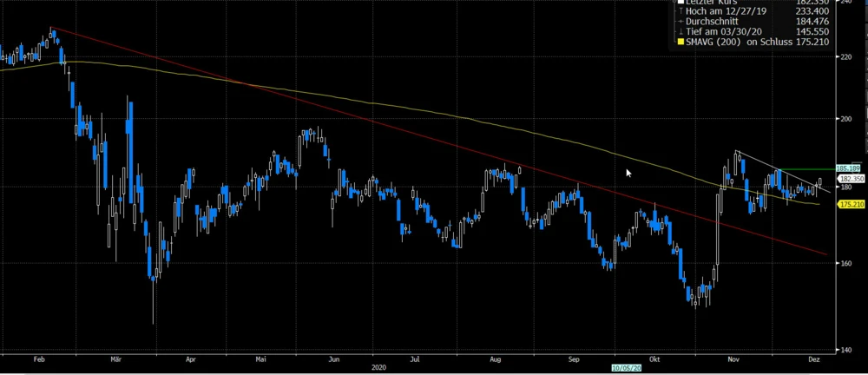Viewport: 868px width, 375px height.
Task: Click the 10/05/20 date marker on time axis
Action: click(x=625, y=368)
